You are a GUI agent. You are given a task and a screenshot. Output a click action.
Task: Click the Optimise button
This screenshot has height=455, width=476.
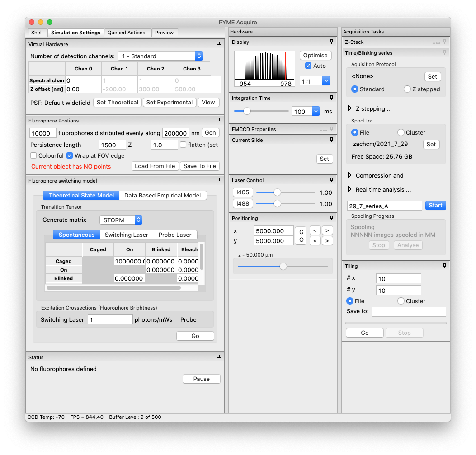[x=315, y=55]
